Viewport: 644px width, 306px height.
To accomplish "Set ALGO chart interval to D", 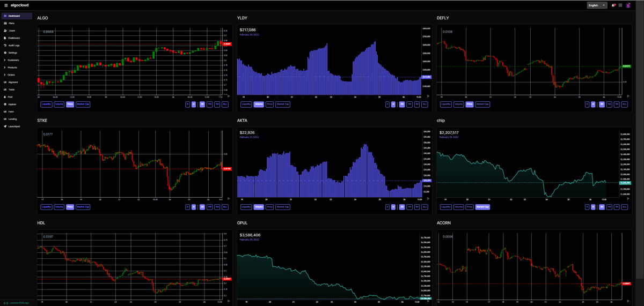I will (x=188, y=105).
